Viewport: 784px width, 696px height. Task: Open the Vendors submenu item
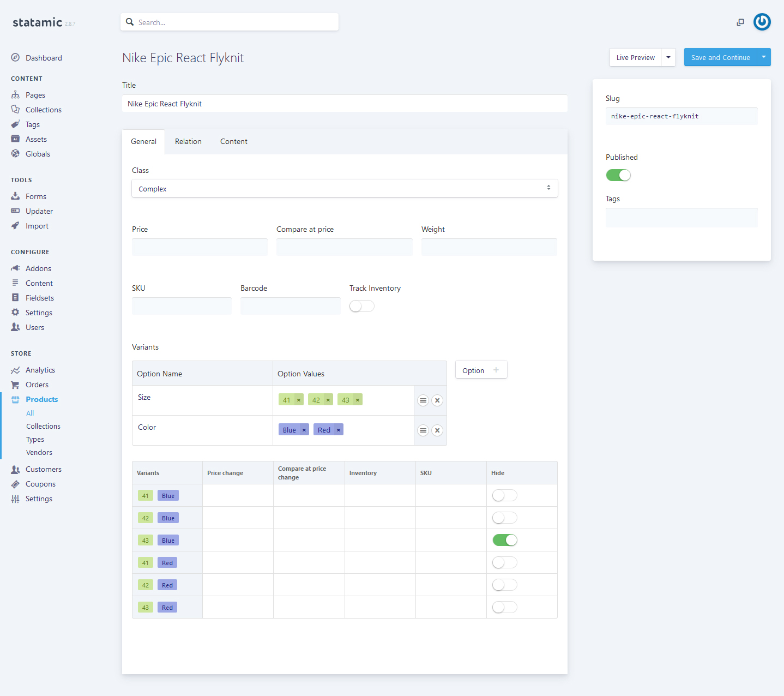pos(39,452)
